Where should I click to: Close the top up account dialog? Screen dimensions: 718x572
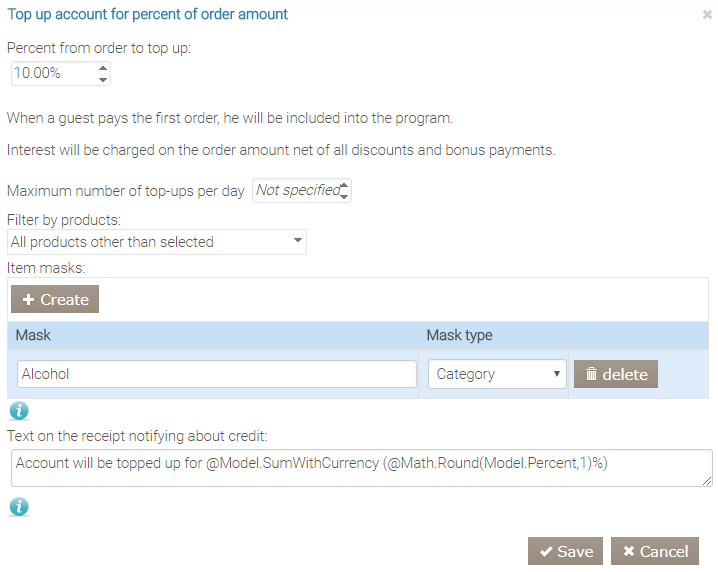click(707, 15)
